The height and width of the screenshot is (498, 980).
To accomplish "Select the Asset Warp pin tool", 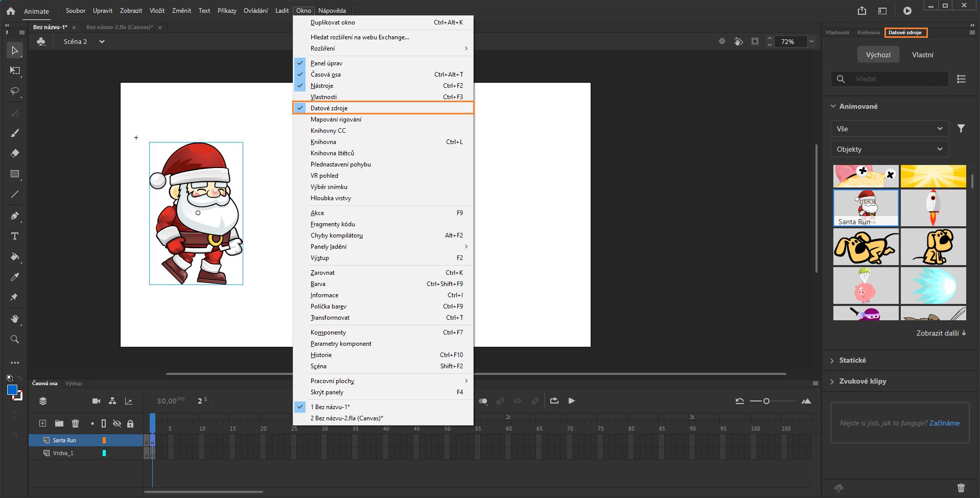I will tap(15, 297).
